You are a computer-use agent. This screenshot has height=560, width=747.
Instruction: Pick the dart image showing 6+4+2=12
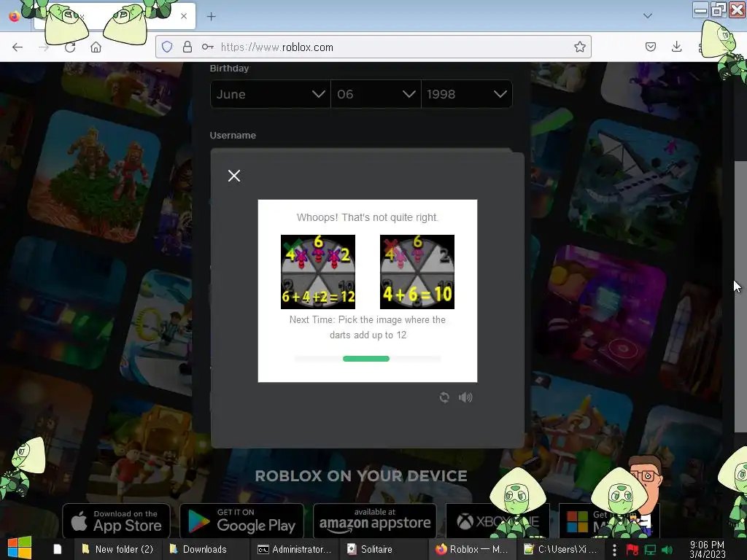[318, 272]
